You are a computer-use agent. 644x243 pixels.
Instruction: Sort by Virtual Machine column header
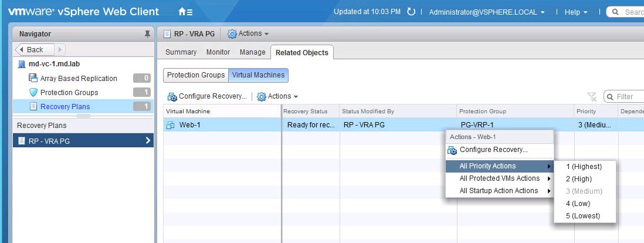(x=222, y=112)
